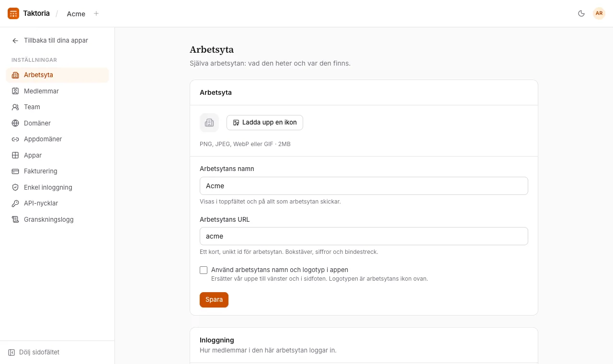Enable using workspace name and logo in app
Viewport: 613px width, 364px height.
[x=204, y=270]
